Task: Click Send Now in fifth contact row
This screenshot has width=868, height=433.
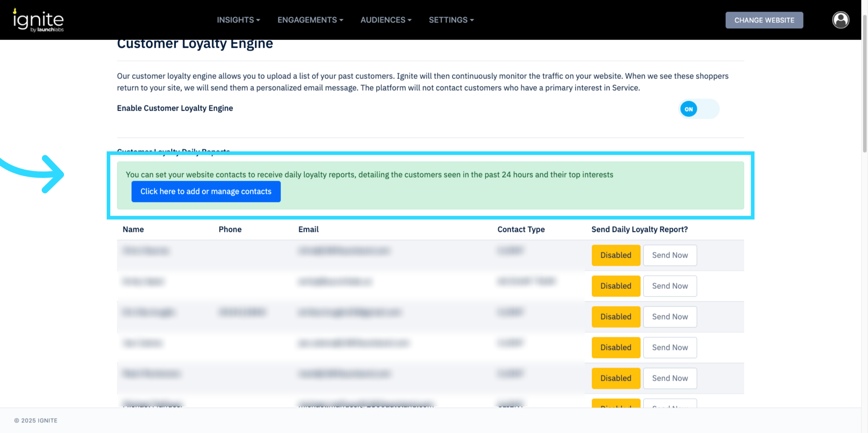Action: (x=670, y=378)
